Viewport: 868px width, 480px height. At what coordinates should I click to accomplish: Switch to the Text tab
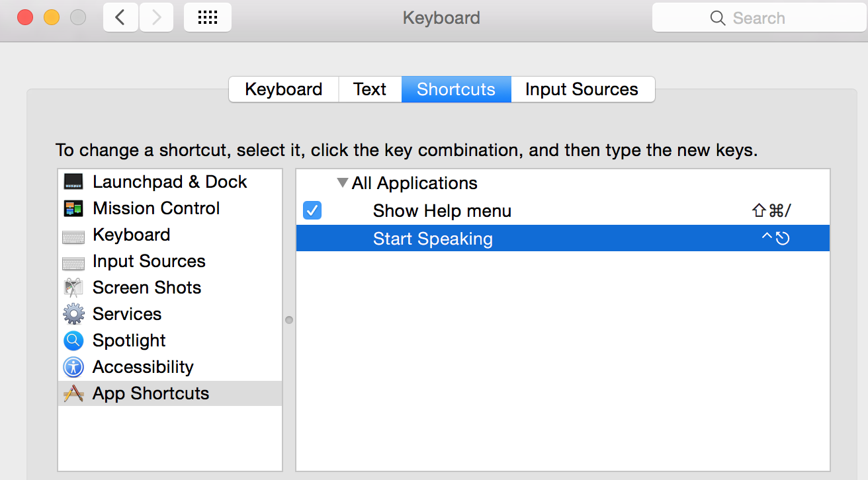point(369,89)
